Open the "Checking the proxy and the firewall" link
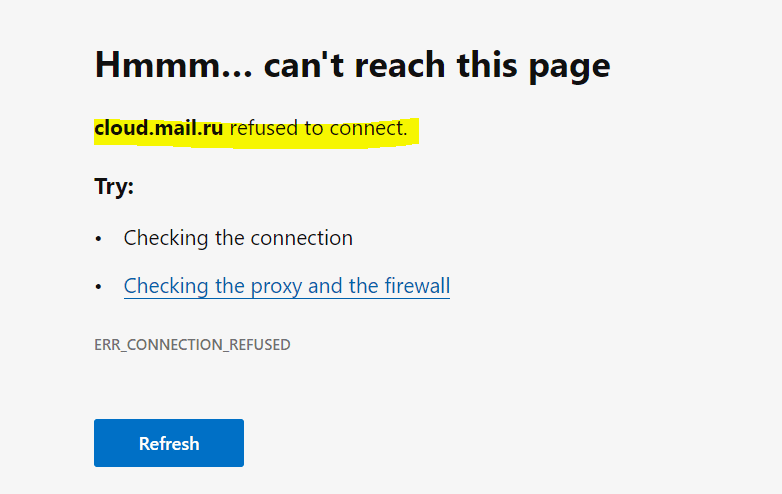782x494 pixels. [286, 287]
